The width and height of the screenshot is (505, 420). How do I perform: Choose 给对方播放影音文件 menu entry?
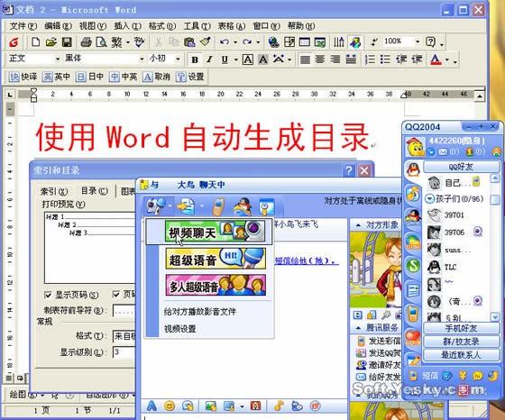[200, 312]
